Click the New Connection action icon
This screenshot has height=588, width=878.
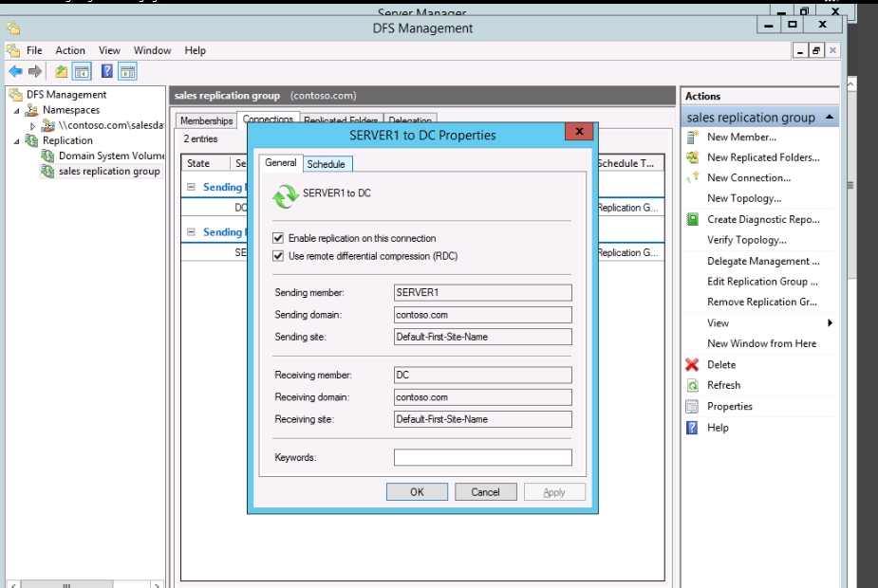693,178
